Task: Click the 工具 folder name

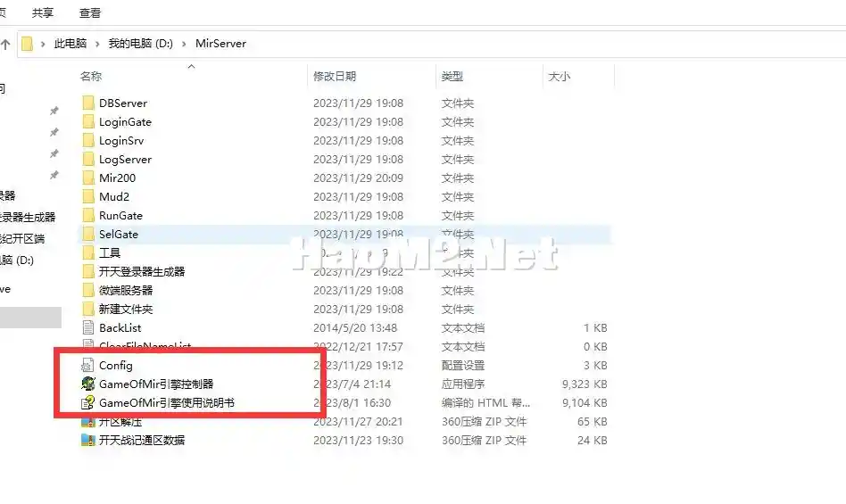Action: pos(110,252)
